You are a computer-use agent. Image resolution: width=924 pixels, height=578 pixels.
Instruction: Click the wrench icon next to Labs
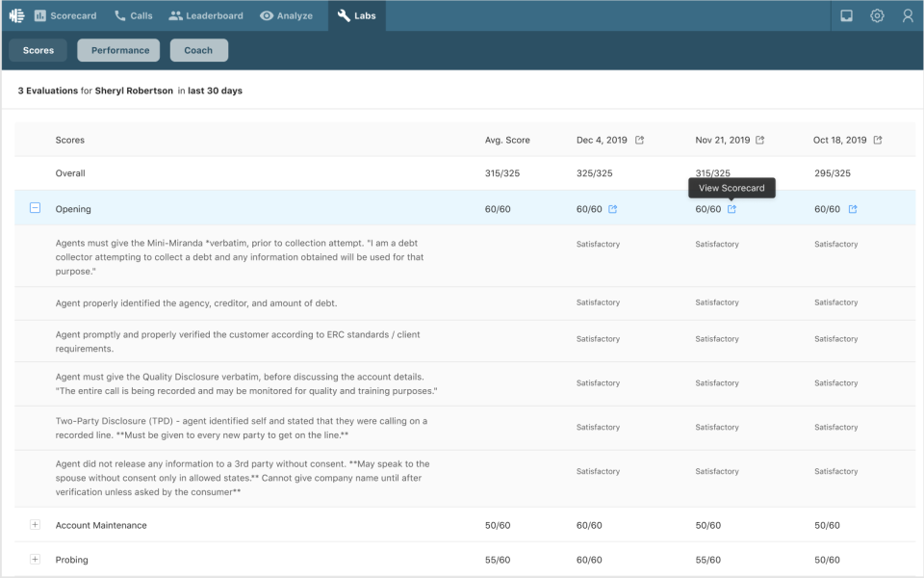344,16
